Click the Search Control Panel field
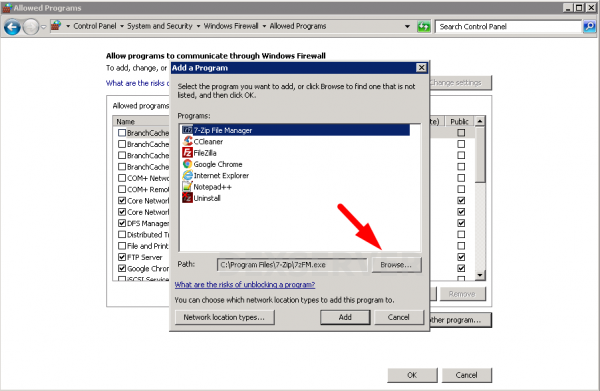 coord(508,26)
